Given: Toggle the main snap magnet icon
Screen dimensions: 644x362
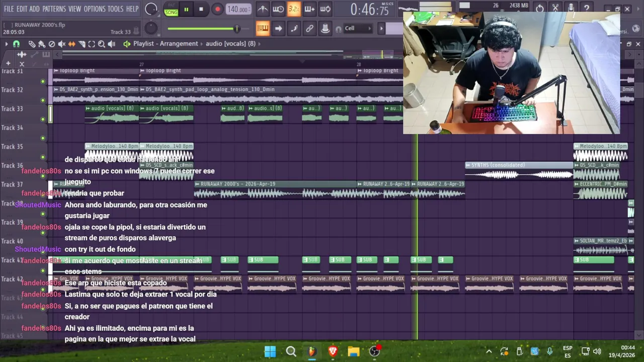Looking at the screenshot, I should 338,29.
